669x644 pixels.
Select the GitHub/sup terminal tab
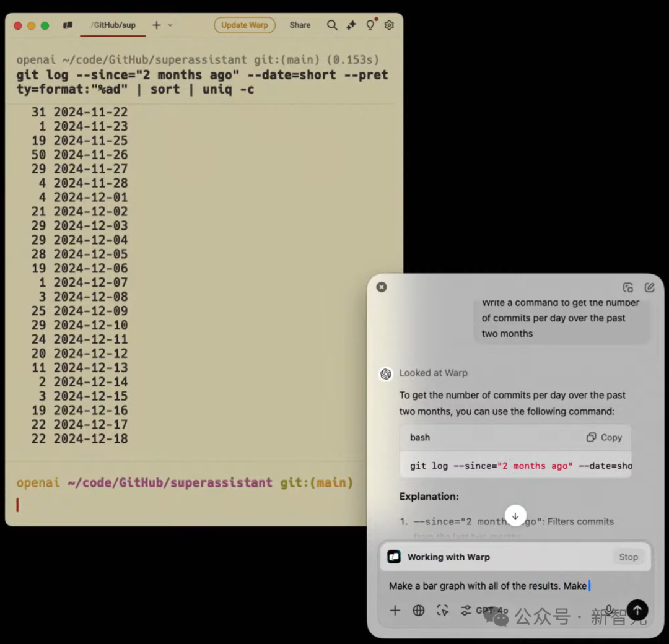113,25
